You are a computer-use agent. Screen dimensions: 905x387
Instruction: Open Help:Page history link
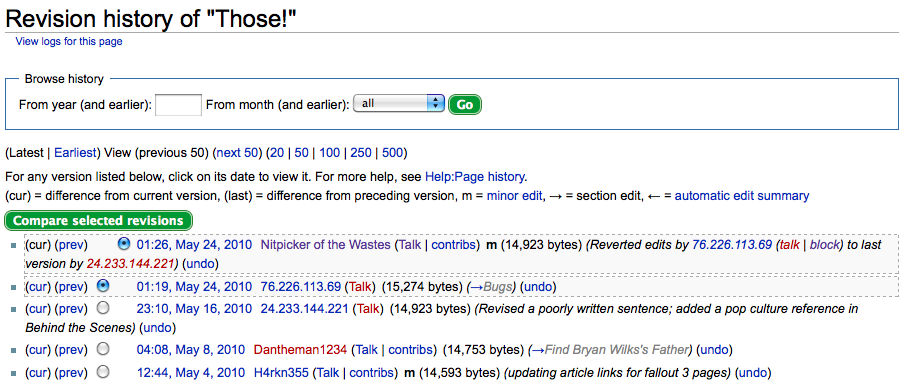point(474,176)
